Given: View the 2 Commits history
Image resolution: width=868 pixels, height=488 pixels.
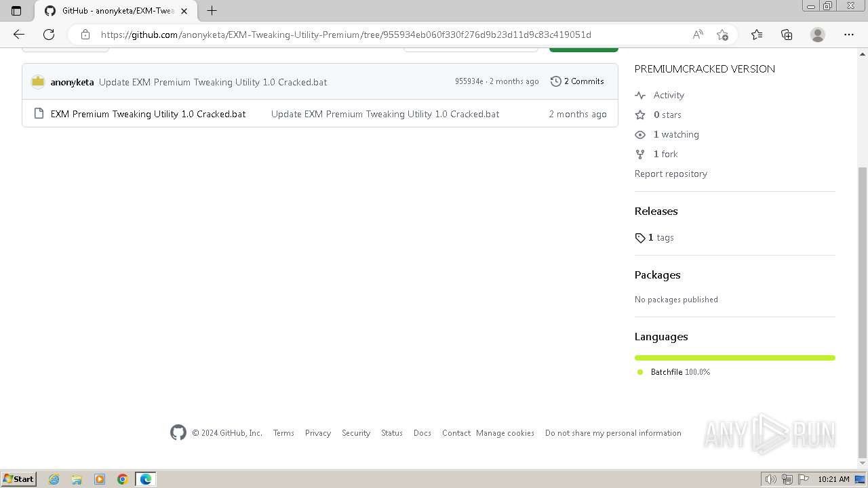Looking at the screenshot, I should point(577,81).
